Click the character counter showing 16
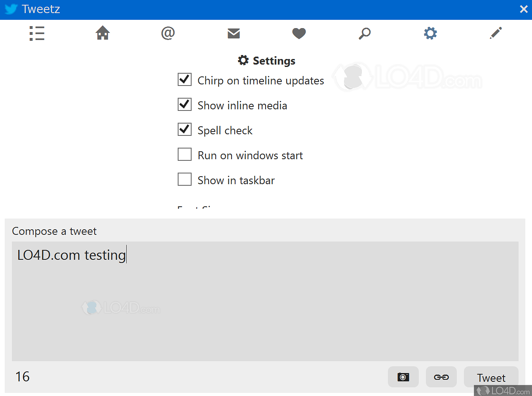The height and width of the screenshot is (396, 532). click(23, 377)
